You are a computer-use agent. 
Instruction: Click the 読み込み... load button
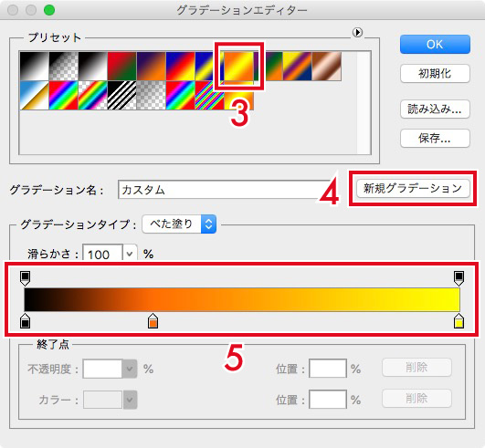(435, 109)
